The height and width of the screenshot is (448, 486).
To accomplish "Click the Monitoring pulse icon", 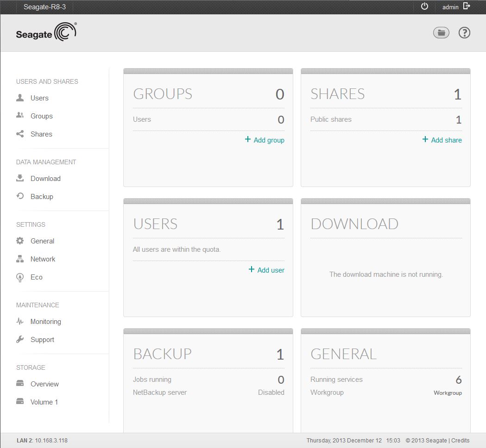I will (x=20, y=321).
